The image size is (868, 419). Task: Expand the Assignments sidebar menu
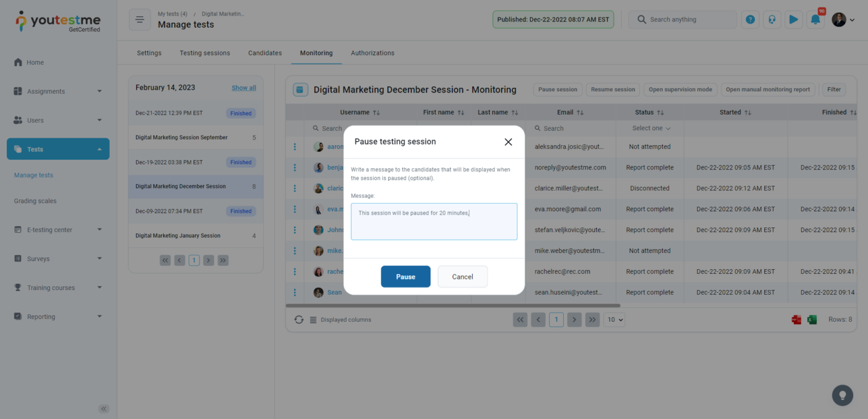click(x=58, y=91)
